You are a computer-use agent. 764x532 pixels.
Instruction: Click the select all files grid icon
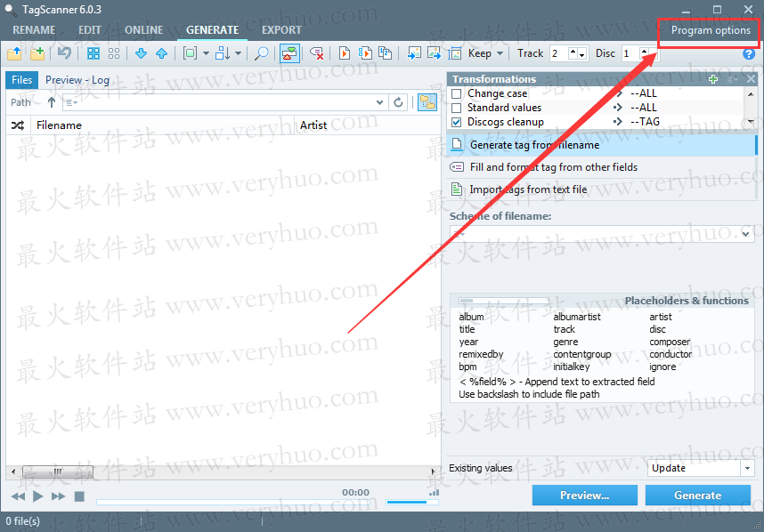[x=93, y=53]
